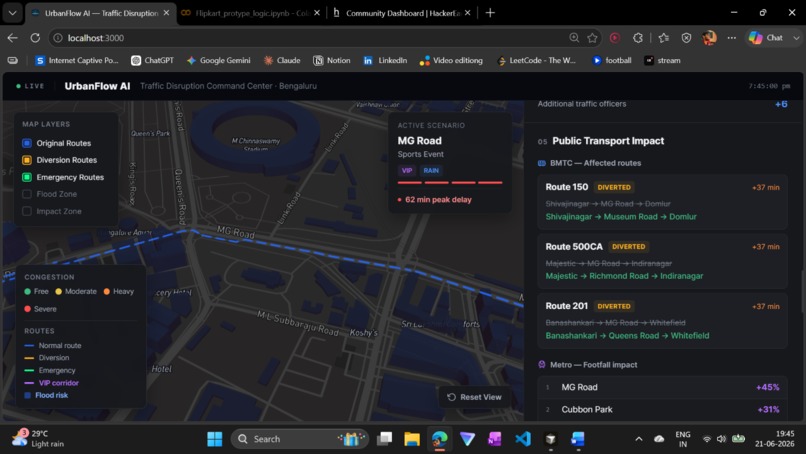806x454 pixels.
Task: Open the football bookmark
Action: (x=611, y=60)
